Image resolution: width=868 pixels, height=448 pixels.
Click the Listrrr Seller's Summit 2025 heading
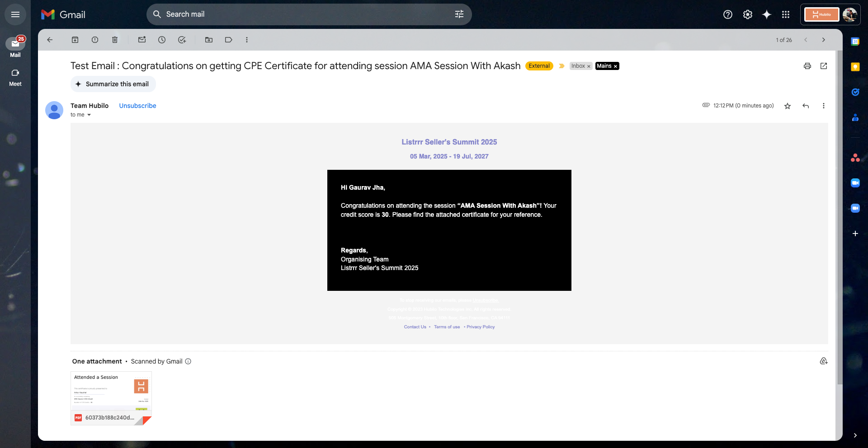449,142
